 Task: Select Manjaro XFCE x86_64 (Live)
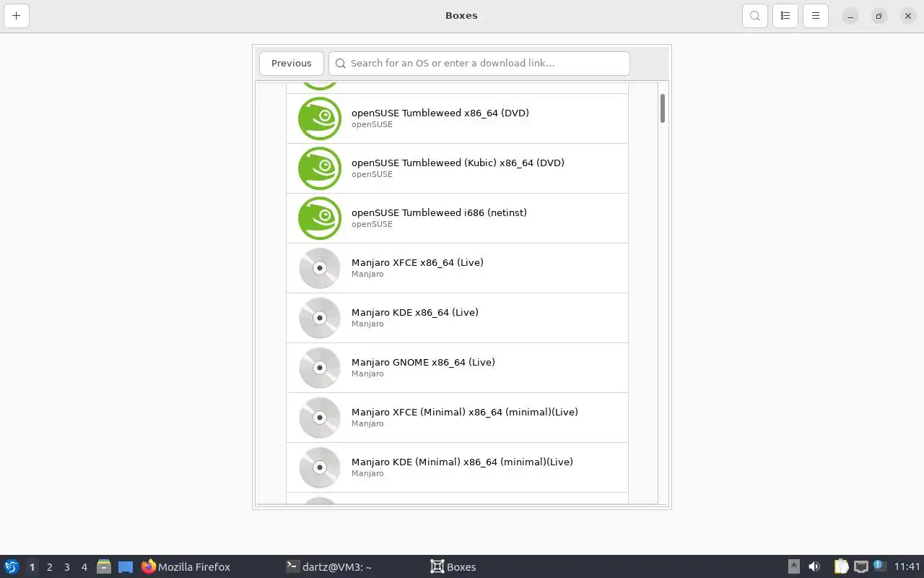(x=457, y=268)
